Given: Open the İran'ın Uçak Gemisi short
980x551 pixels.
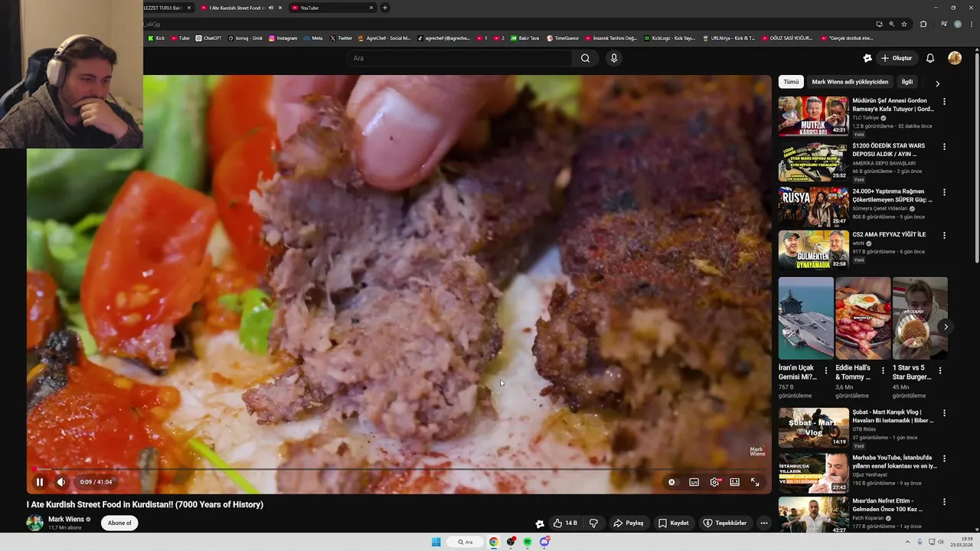Looking at the screenshot, I should [x=805, y=318].
